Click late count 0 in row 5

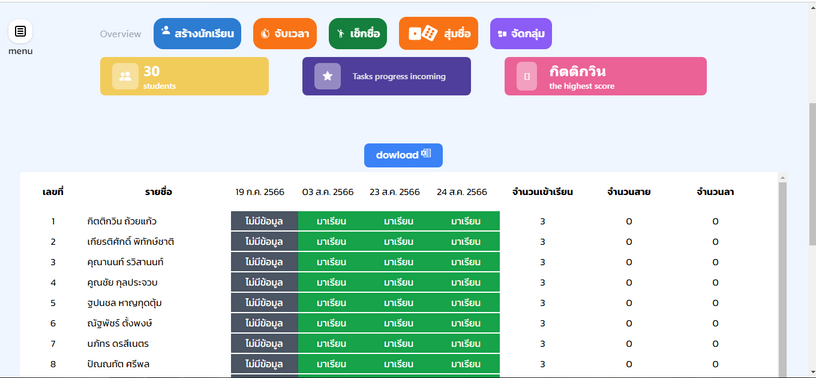(629, 303)
